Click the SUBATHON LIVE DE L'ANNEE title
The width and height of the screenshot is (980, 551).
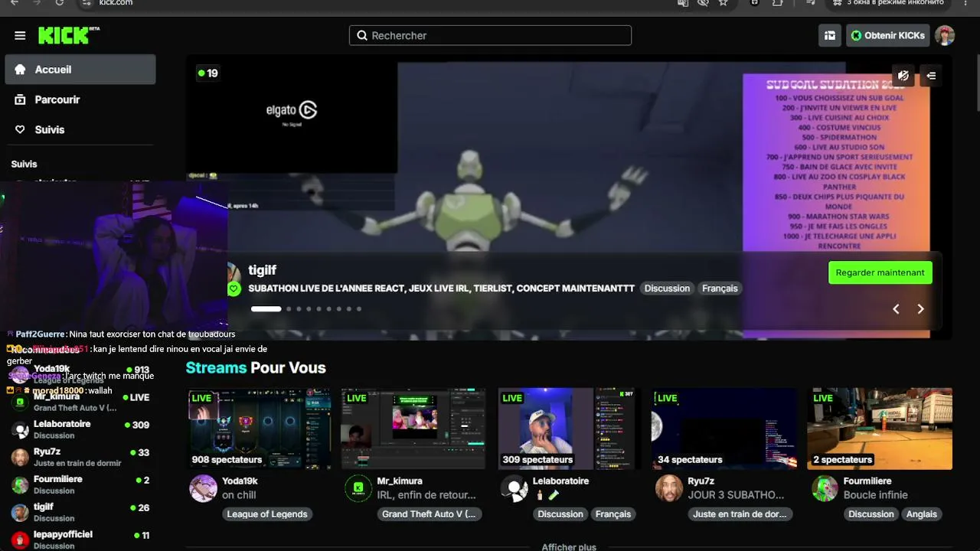click(x=442, y=289)
